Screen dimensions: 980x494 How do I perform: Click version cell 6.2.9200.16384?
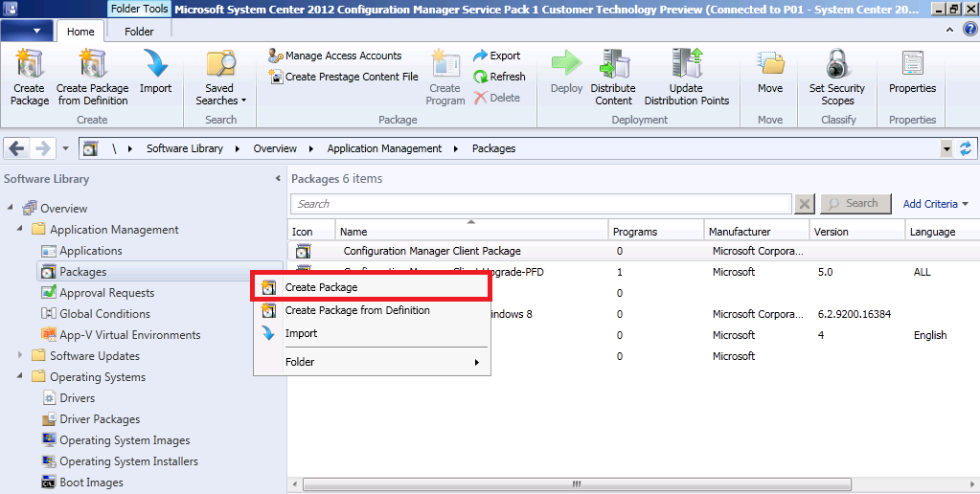click(x=855, y=314)
